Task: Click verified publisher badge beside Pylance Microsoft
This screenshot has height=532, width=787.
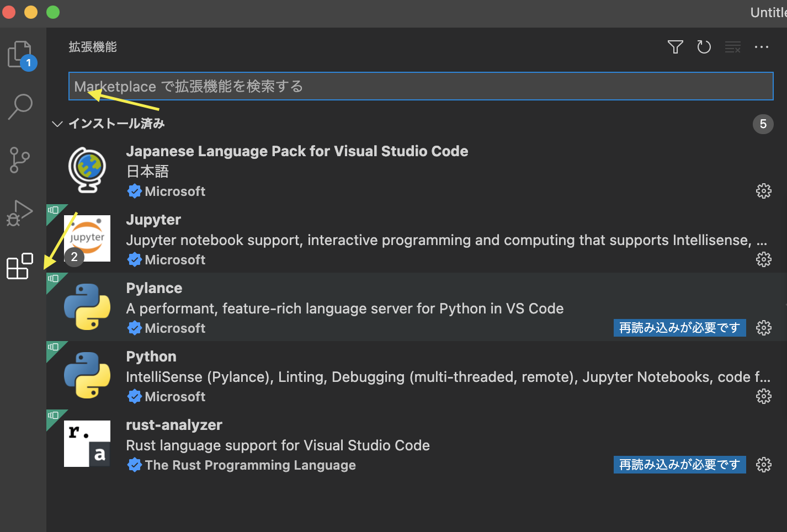Action: click(x=135, y=328)
